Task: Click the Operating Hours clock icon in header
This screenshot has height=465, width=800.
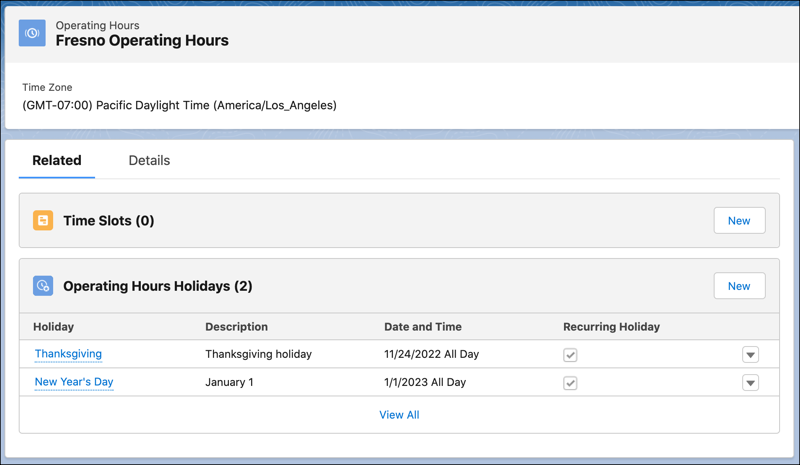Action: point(32,33)
